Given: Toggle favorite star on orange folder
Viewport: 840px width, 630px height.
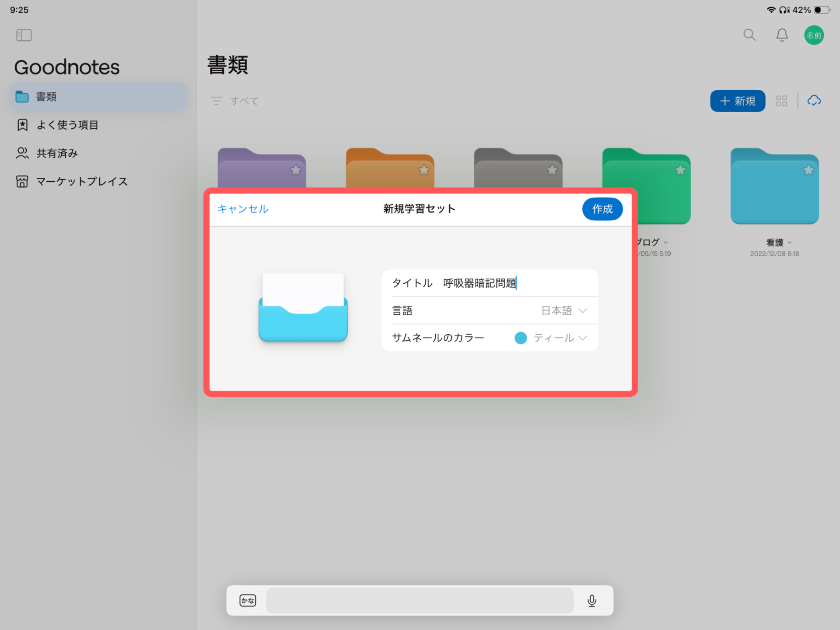Looking at the screenshot, I should pyautogui.click(x=424, y=170).
